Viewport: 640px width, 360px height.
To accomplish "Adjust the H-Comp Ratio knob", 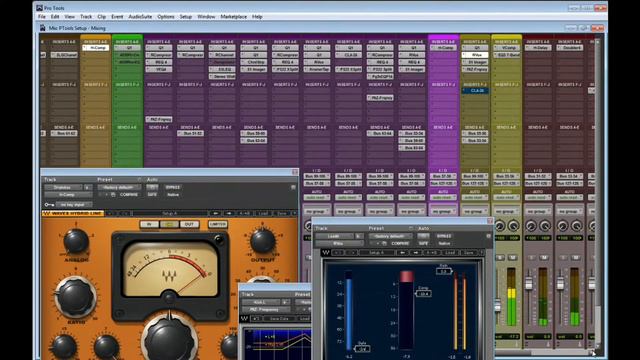I will point(75,297).
